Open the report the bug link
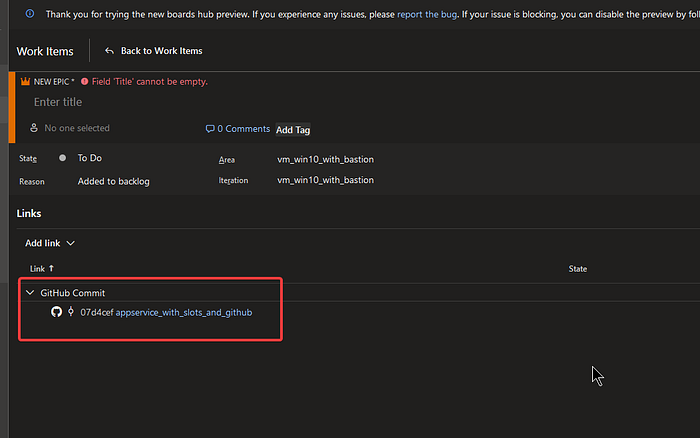700x438 pixels. click(427, 14)
